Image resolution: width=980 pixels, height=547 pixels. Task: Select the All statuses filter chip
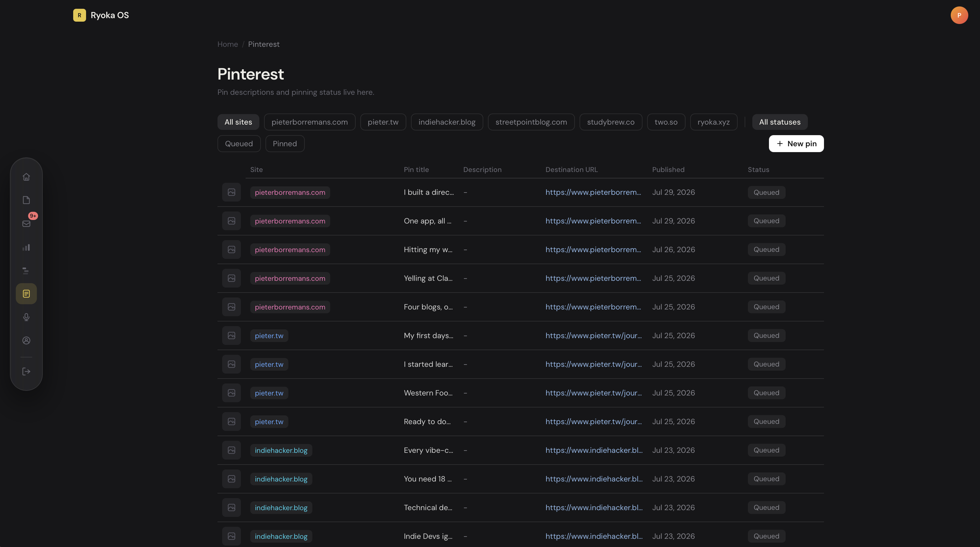point(779,122)
